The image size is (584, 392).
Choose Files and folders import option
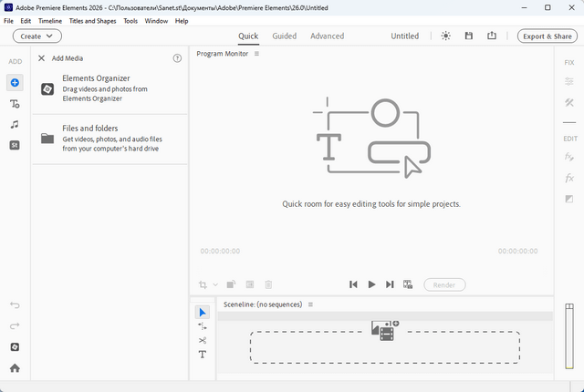click(x=109, y=139)
